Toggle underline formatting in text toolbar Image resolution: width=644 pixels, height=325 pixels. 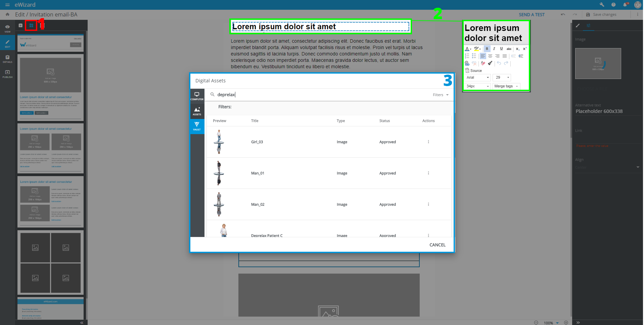pos(501,49)
